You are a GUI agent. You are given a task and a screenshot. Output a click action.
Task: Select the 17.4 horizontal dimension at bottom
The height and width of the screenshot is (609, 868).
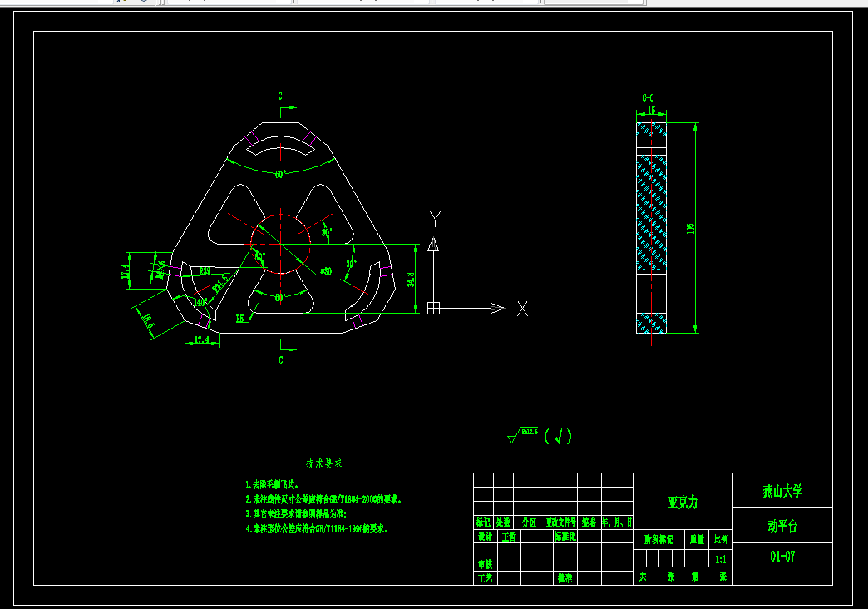(202, 339)
